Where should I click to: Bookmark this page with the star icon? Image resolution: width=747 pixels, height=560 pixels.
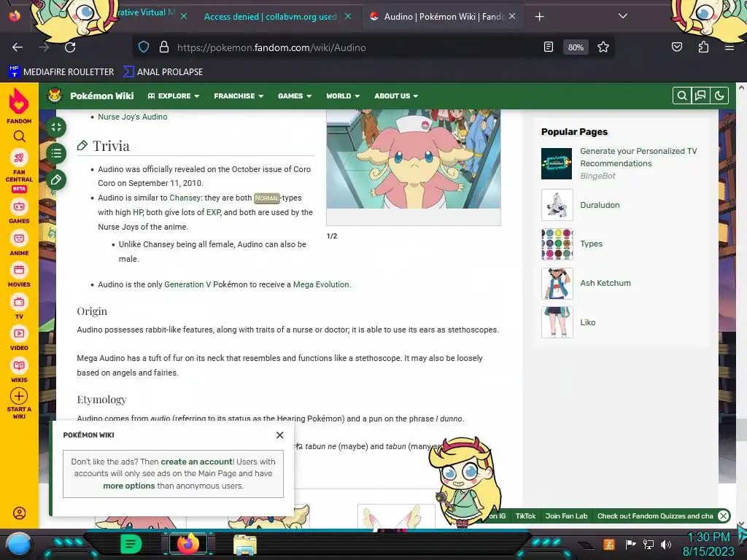[x=603, y=47]
